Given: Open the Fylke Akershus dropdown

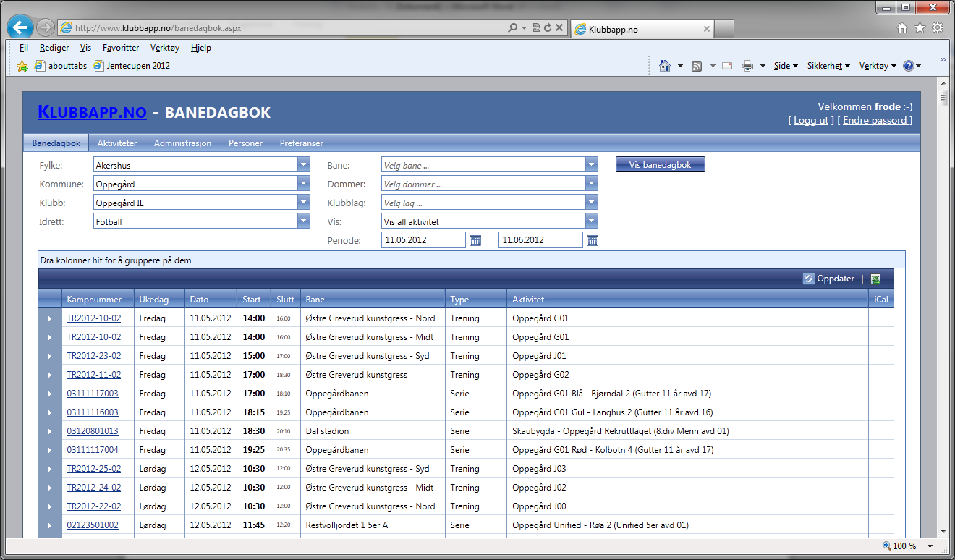Looking at the screenshot, I should 303,165.
